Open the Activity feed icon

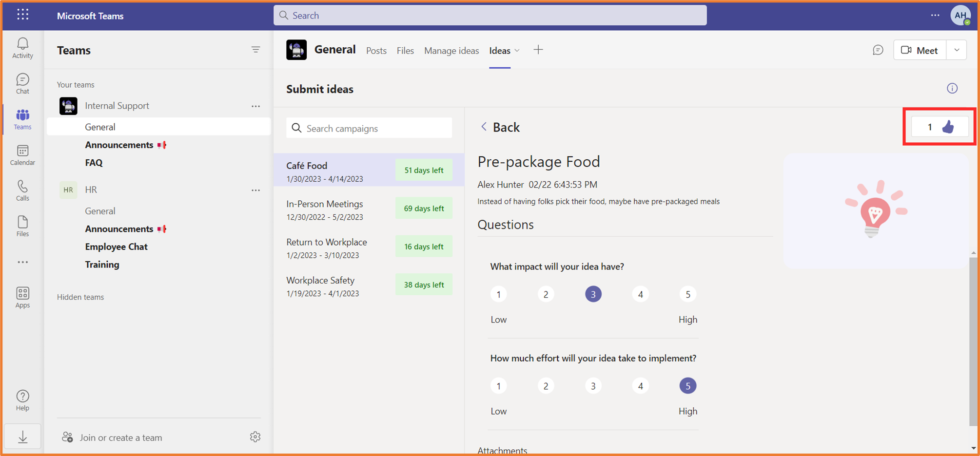tap(22, 47)
